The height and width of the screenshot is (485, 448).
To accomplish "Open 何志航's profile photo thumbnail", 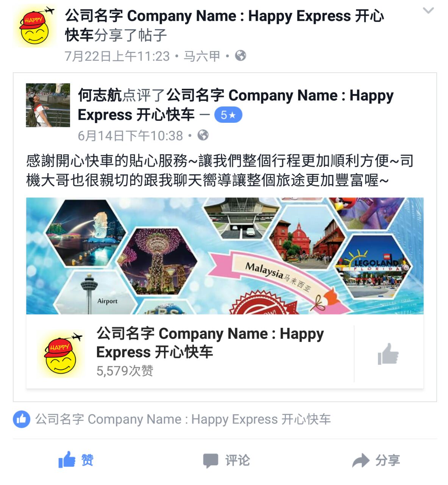I will [x=48, y=105].
